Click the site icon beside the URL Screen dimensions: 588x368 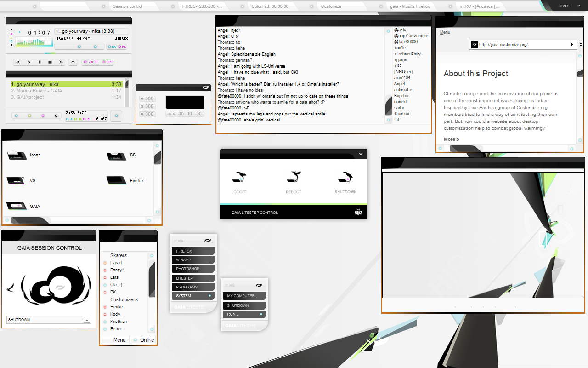tap(475, 45)
